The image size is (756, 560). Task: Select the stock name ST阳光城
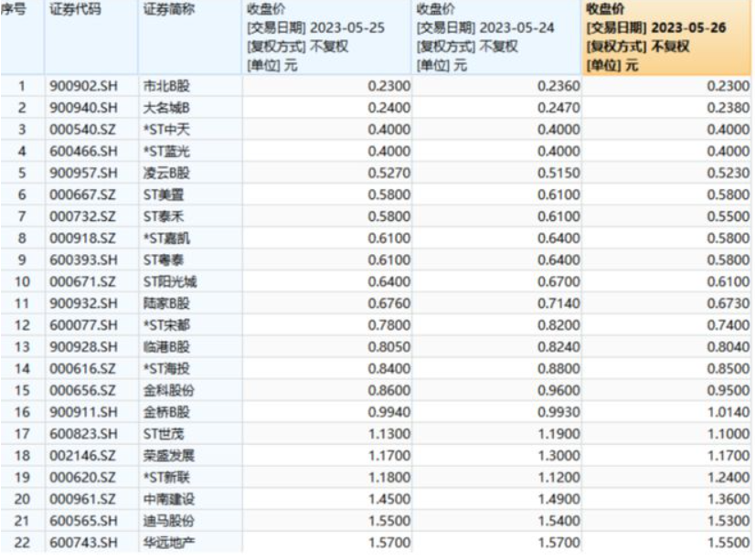[x=170, y=282]
